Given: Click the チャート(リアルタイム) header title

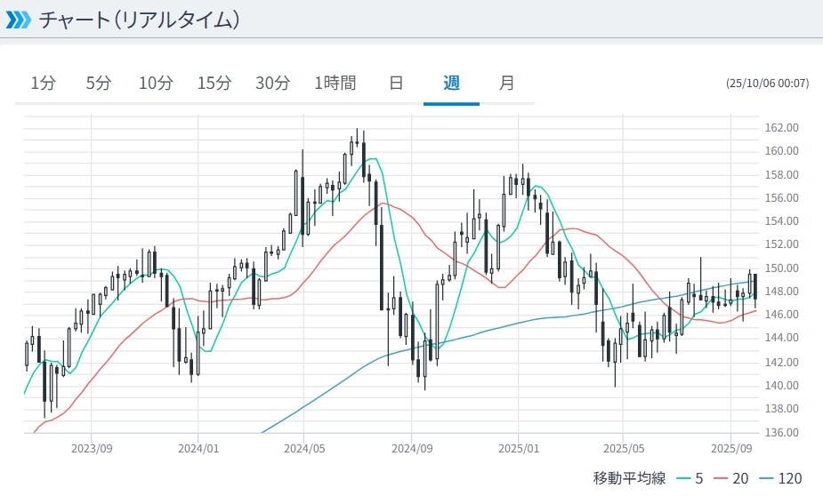Looking at the screenshot, I should pos(139,20).
